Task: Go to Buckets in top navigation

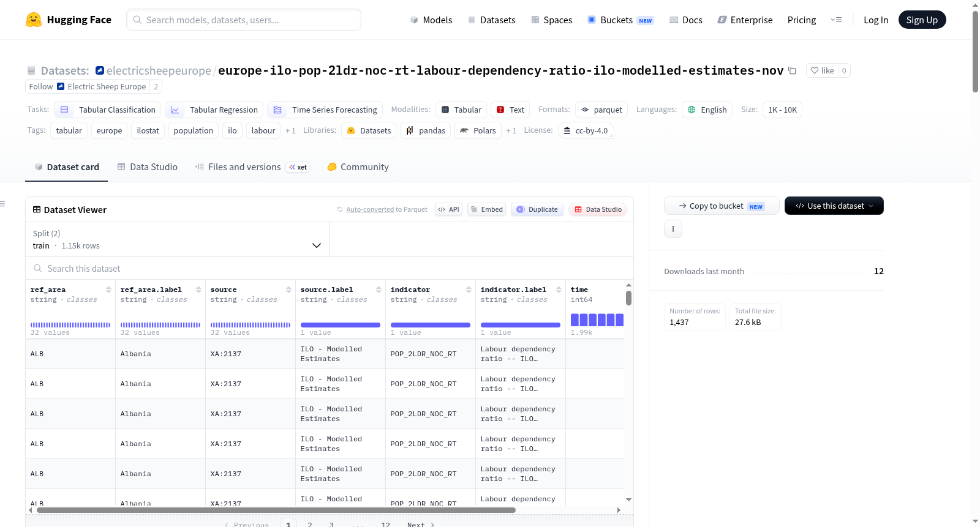Action: coord(620,20)
